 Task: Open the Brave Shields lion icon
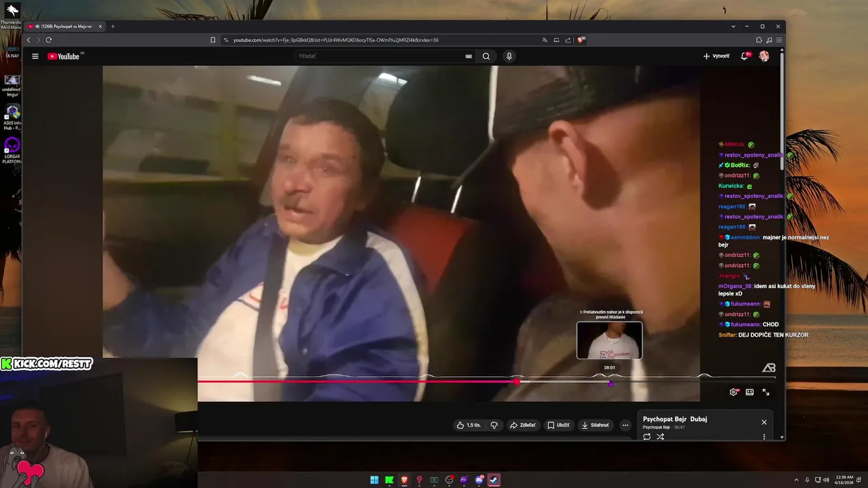(581, 40)
